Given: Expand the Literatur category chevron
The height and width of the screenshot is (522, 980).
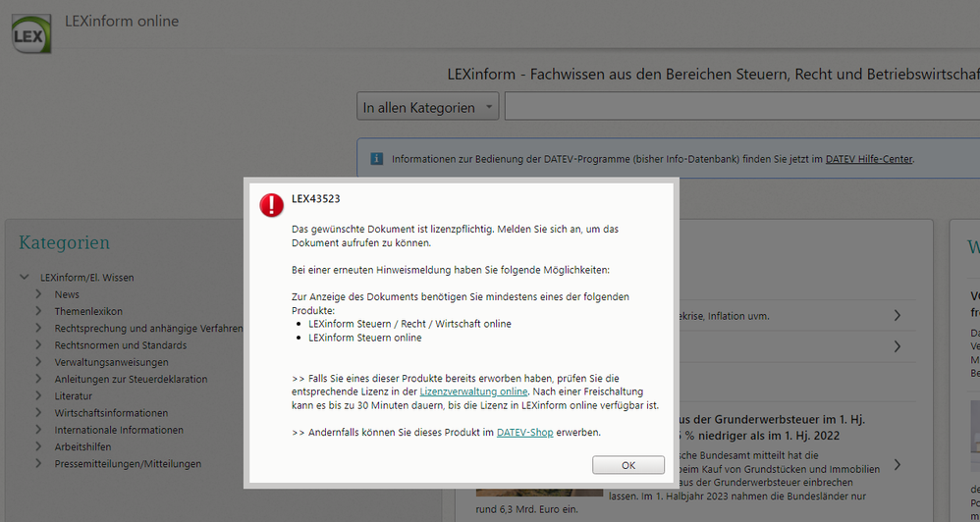Looking at the screenshot, I should tap(38, 395).
